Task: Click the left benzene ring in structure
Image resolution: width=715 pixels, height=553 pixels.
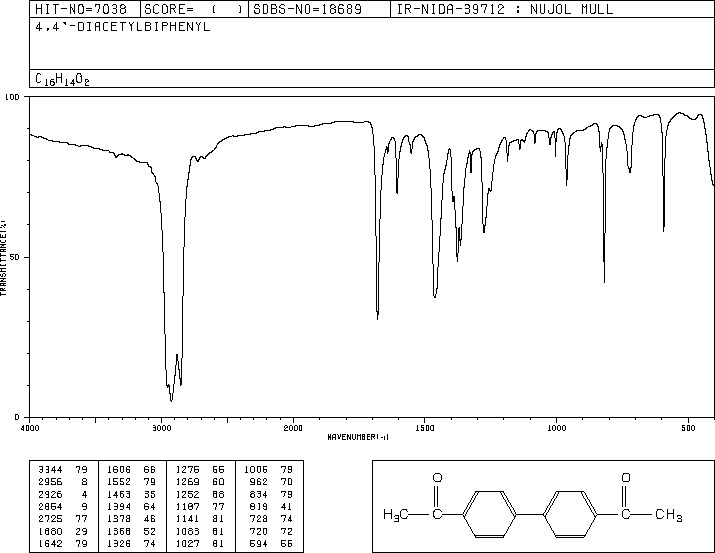Action: pos(490,514)
